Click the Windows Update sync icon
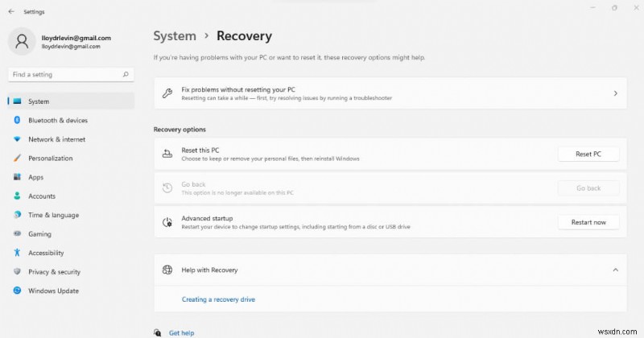644x338 pixels. click(17, 291)
